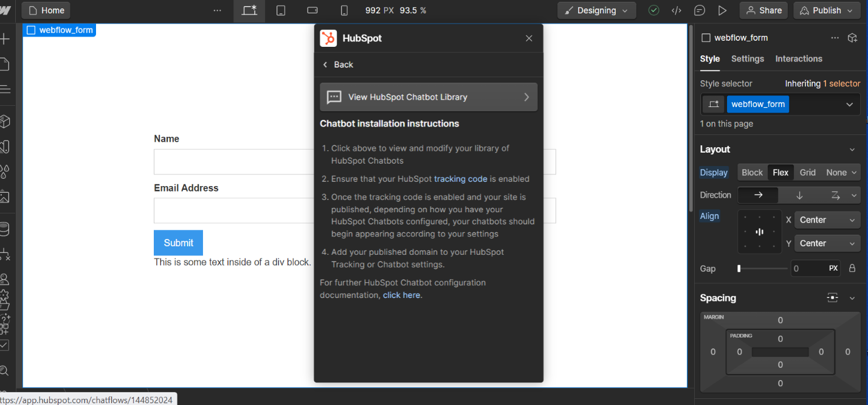Open the Audit checkbox icon in sidebar
This screenshot has height=405, width=868.
click(x=4, y=345)
